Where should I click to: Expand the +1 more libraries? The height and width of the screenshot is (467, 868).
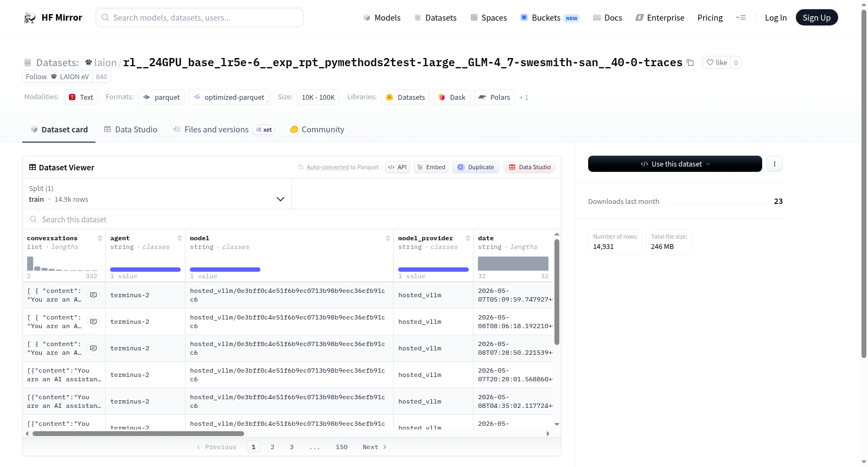tap(524, 98)
